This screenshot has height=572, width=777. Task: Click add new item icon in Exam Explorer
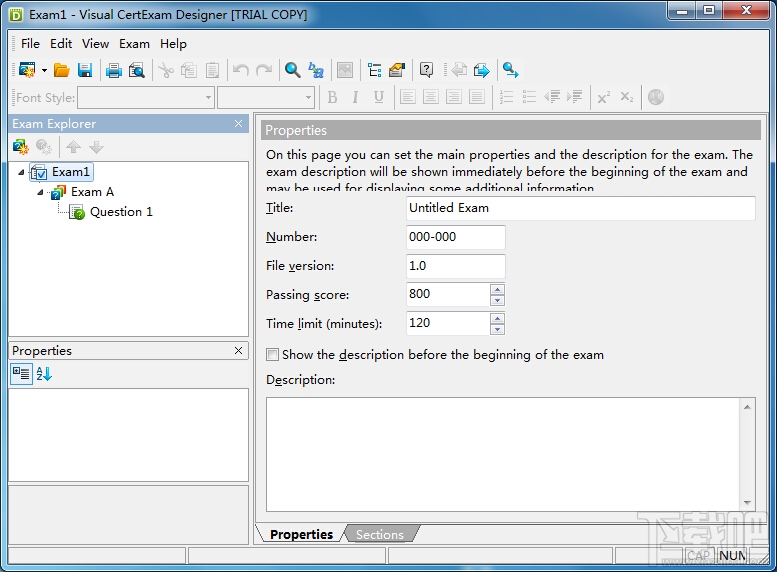point(21,147)
